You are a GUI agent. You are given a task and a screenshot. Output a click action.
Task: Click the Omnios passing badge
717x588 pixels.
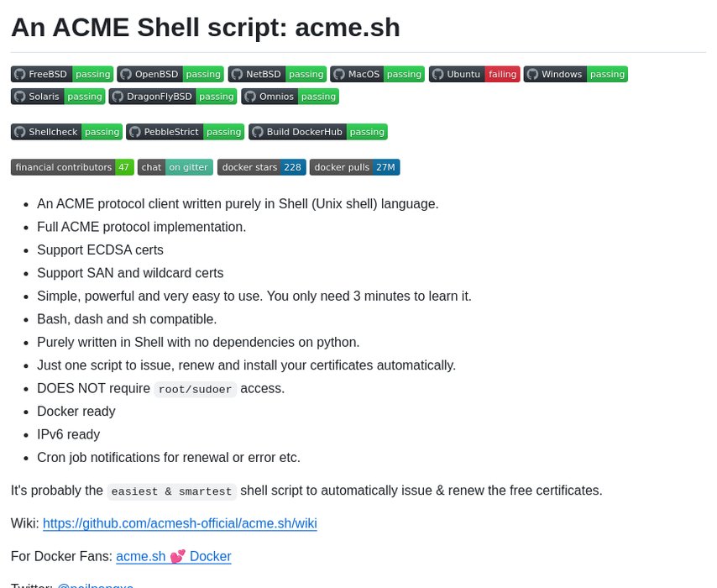pyautogui.click(x=290, y=97)
